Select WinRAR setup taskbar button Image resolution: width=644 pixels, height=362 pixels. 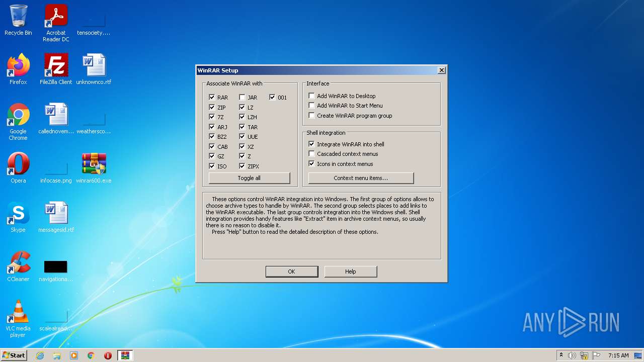click(125, 355)
